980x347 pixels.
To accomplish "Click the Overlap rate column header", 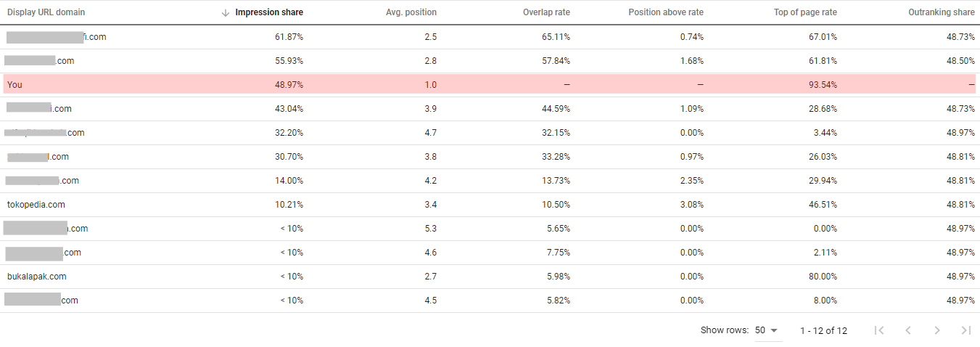I will [546, 12].
